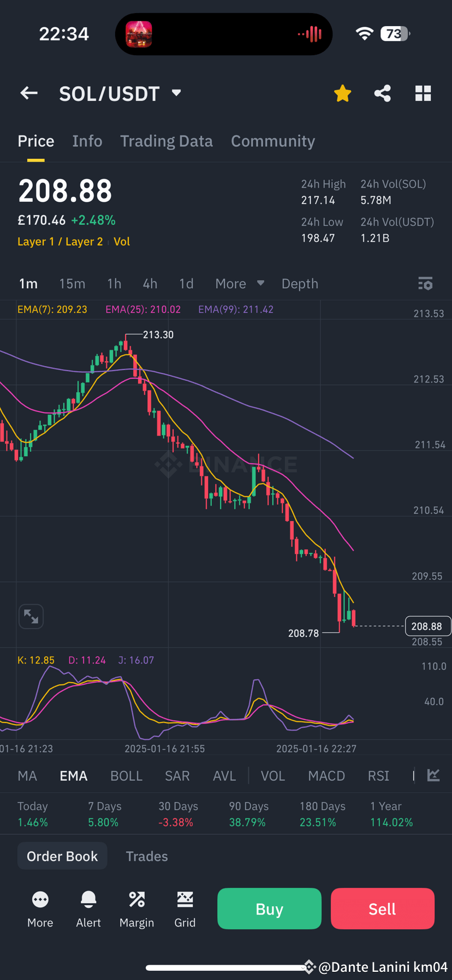The image size is (452, 980).
Task: Select the 4h chart interval
Action: [x=150, y=284]
